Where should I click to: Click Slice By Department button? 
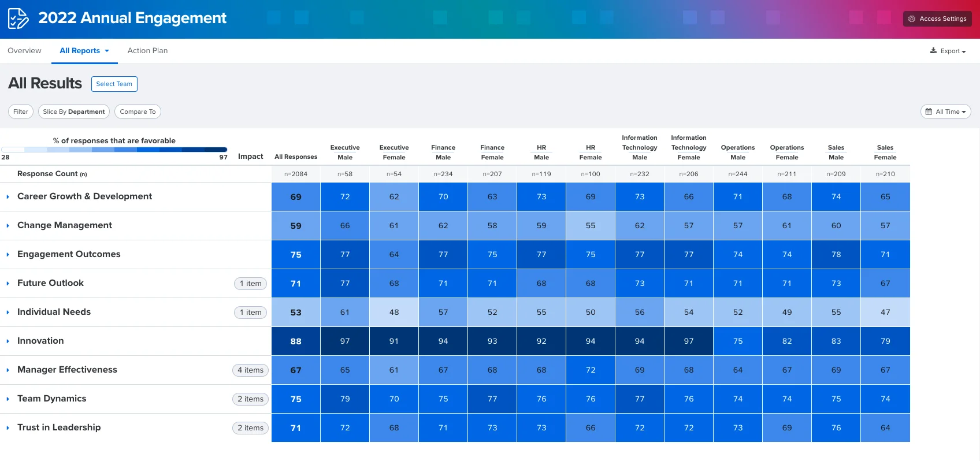click(74, 111)
